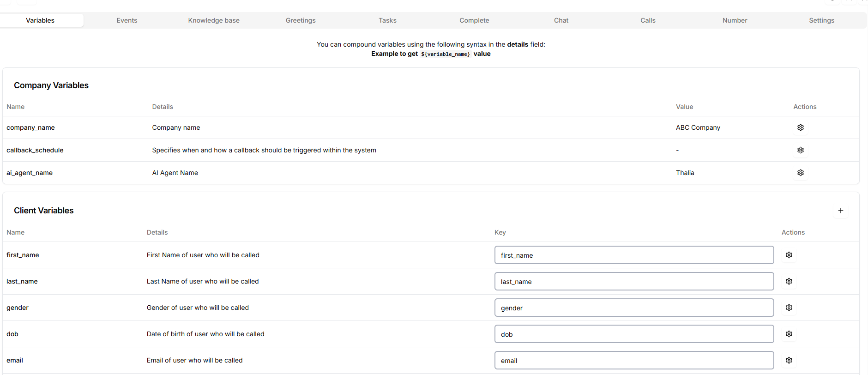Click the dob row gear icon
This screenshot has height=375, width=868.
point(789,334)
